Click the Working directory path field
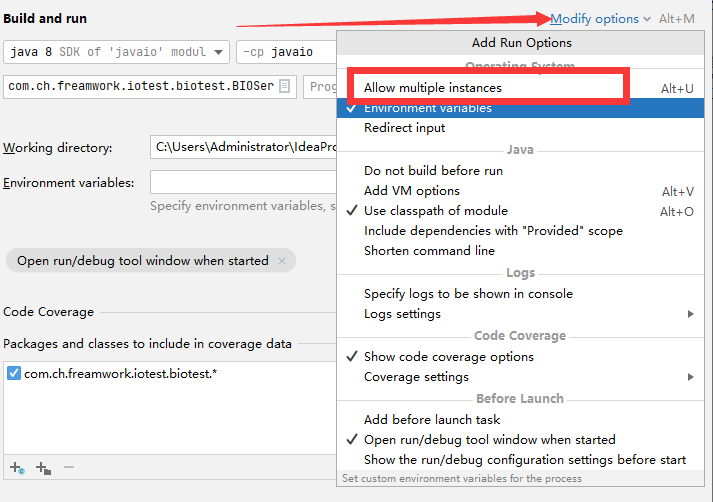This screenshot has height=502, width=713. 243,148
